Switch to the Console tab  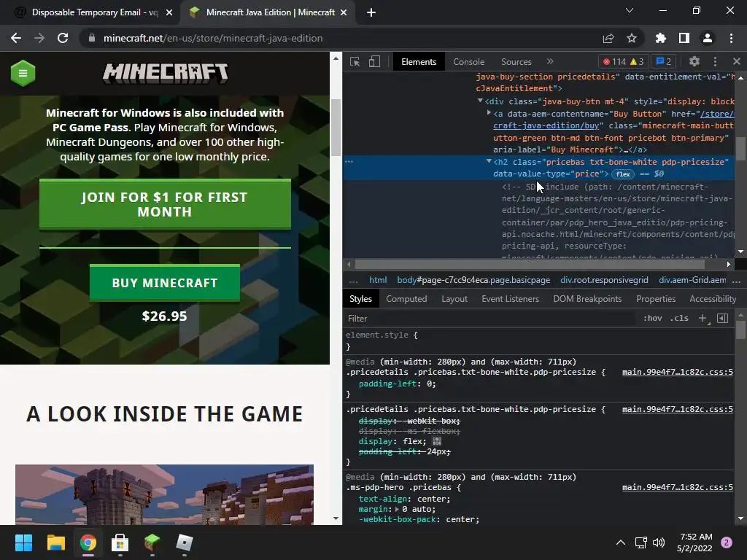pyautogui.click(x=469, y=62)
